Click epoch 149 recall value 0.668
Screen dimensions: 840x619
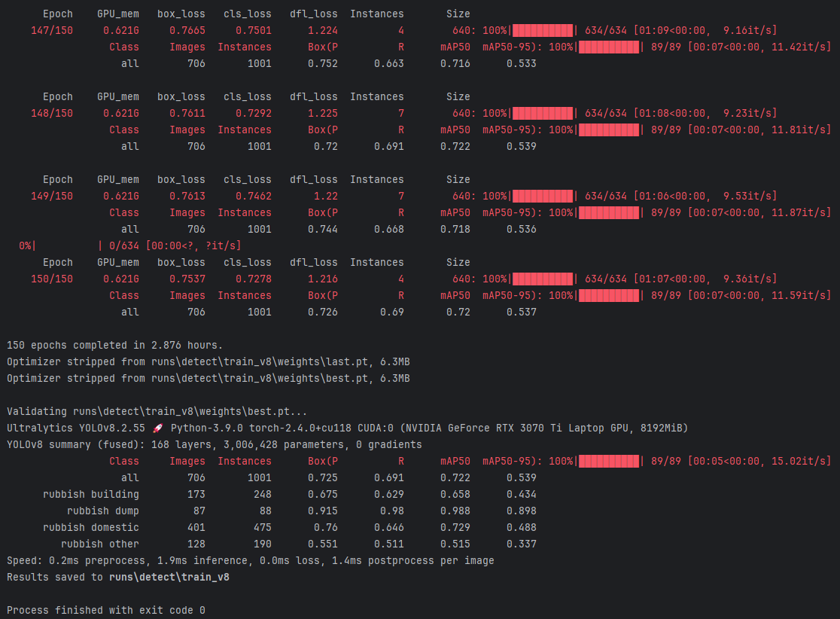coord(389,230)
